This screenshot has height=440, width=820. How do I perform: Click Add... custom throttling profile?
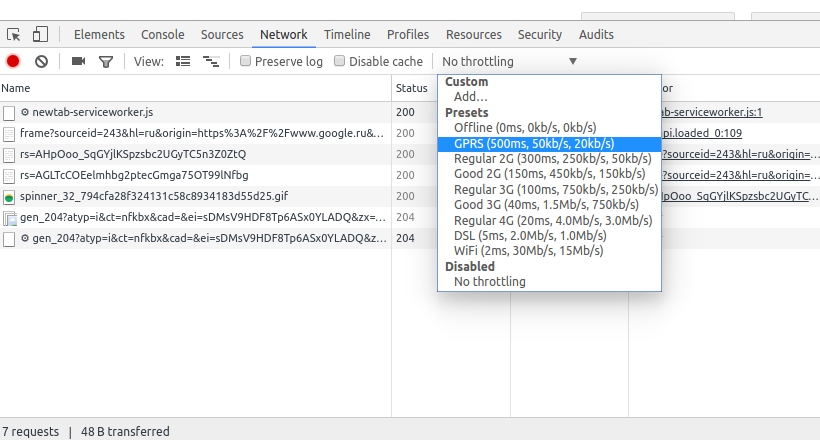pos(471,97)
